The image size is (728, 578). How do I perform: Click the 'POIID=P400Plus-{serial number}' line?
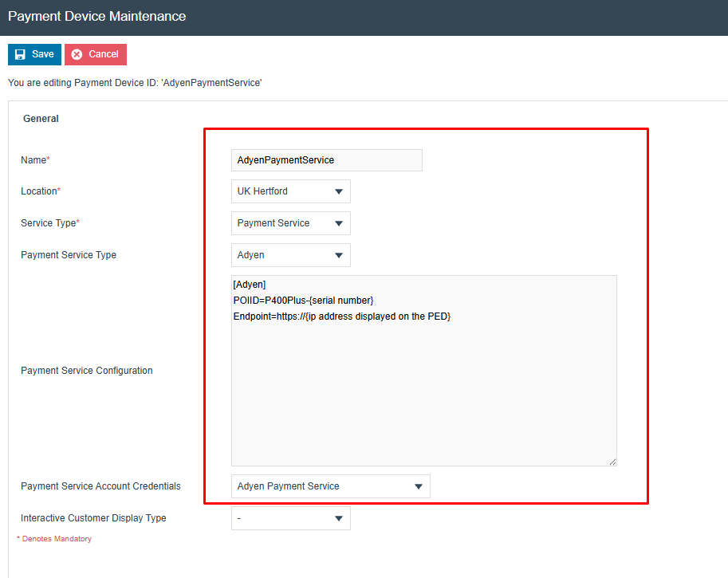303,301
